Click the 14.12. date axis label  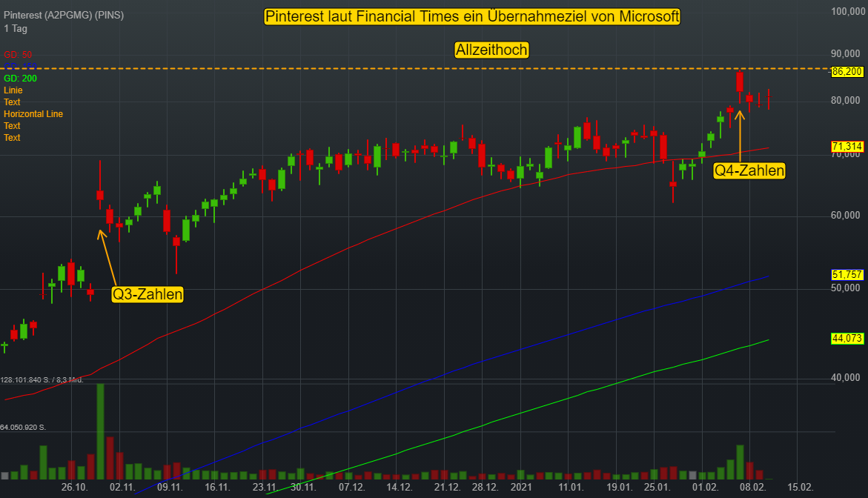pyautogui.click(x=400, y=487)
